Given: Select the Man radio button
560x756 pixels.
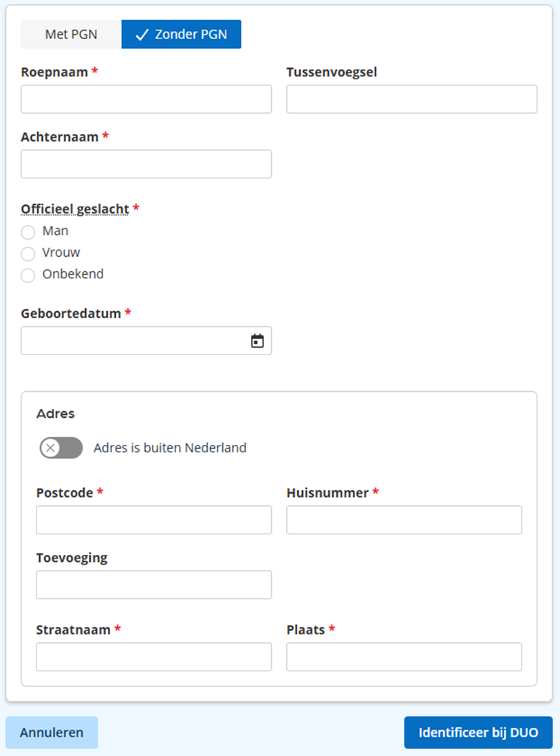Looking at the screenshot, I should (28, 232).
